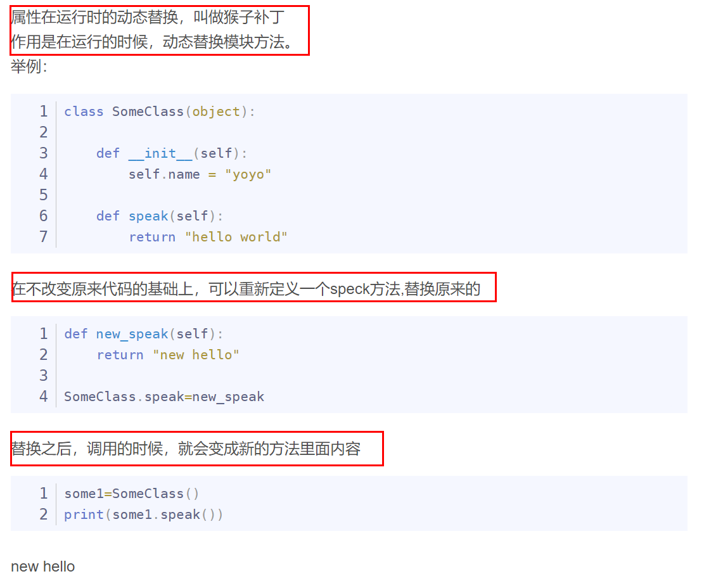
Task: Click code line "def __init__(self):"
Action: click(x=172, y=153)
